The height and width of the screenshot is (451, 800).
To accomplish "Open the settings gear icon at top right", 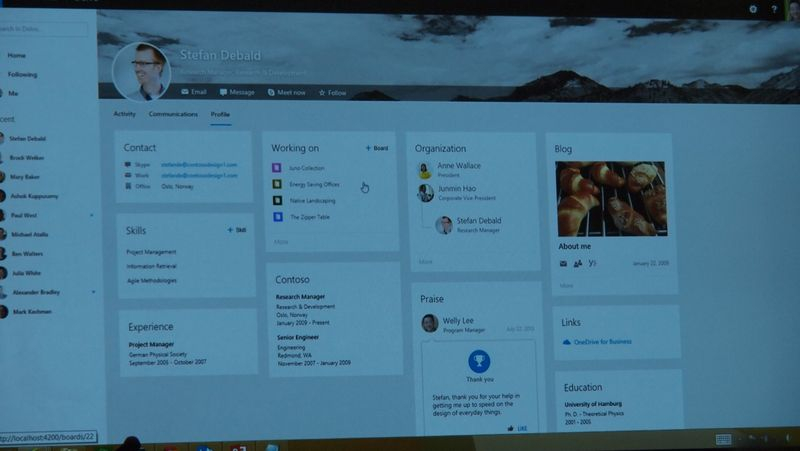I will pyautogui.click(x=753, y=9).
